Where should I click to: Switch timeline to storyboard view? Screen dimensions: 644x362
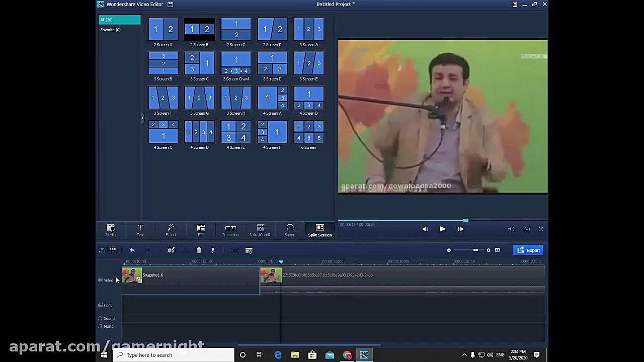point(112,250)
